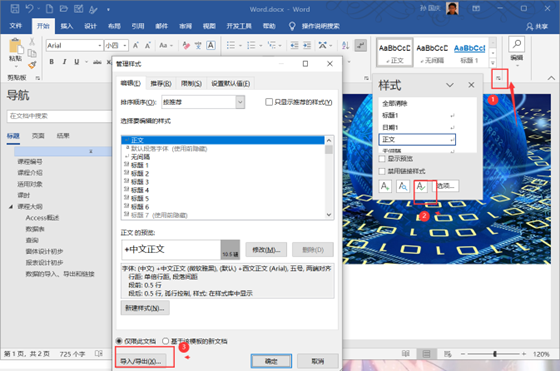The height and width of the screenshot is (371, 560).
Task: Switch to 设置默认值 tab in dialog
Action: (231, 84)
